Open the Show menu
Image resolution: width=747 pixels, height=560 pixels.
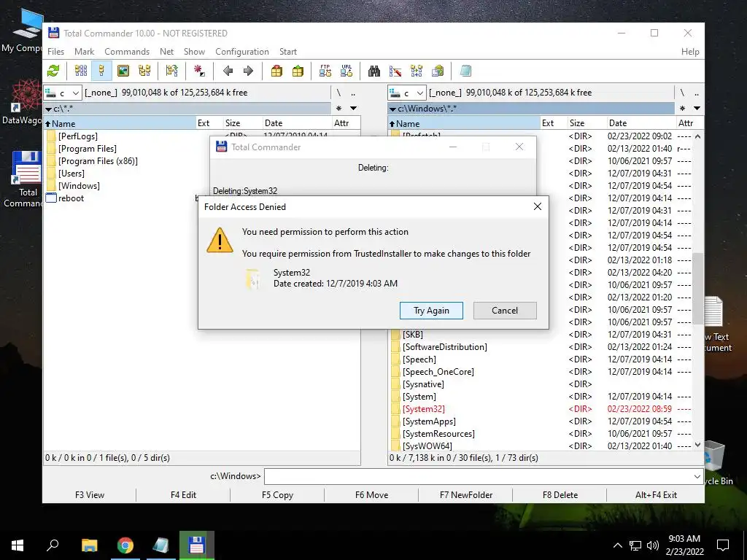tap(194, 52)
